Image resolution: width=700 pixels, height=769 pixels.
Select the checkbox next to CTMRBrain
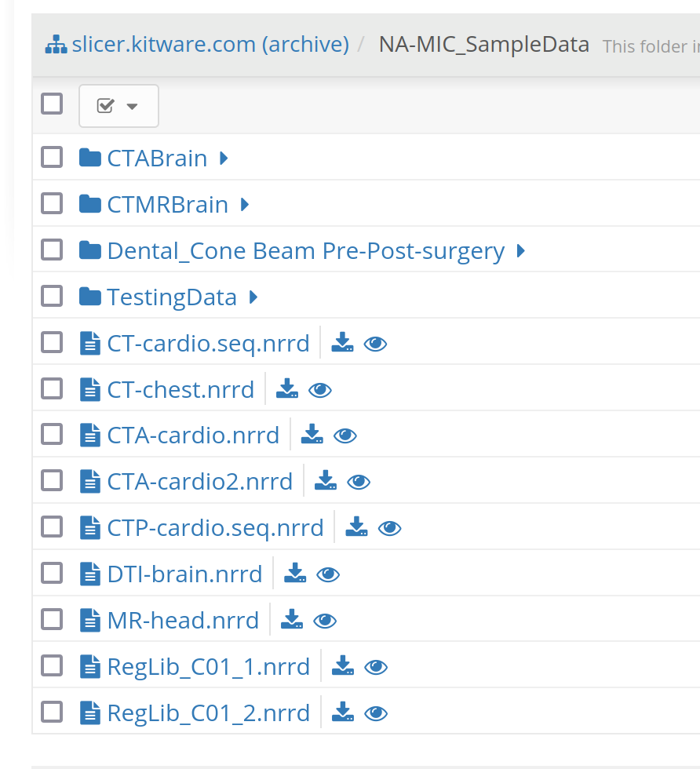click(x=51, y=202)
